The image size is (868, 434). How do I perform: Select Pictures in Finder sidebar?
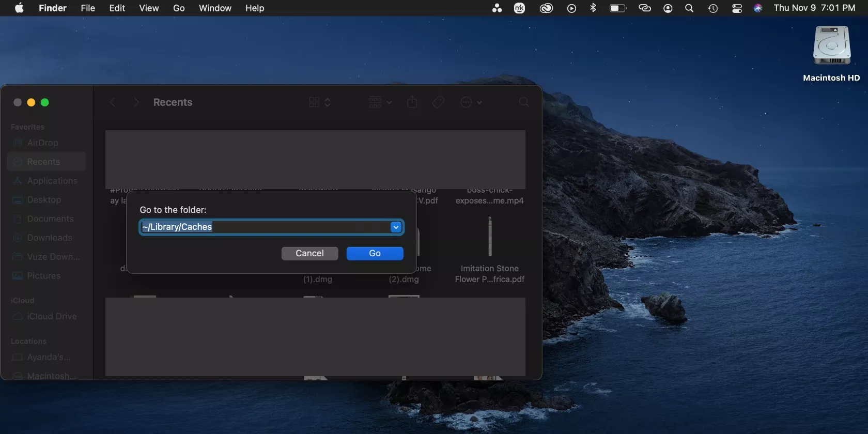(47, 276)
